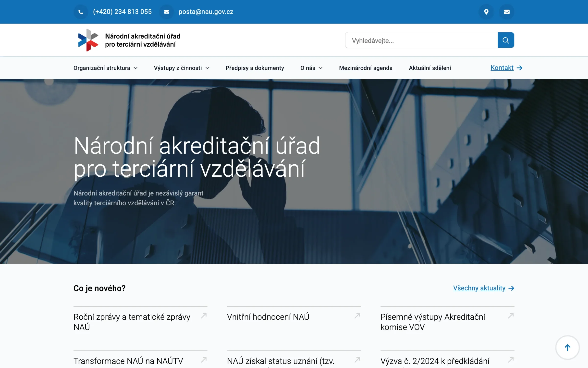Image resolution: width=588 pixels, height=368 pixels.
Task: Go to Mezinárodní agenda
Action: click(x=366, y=68)
